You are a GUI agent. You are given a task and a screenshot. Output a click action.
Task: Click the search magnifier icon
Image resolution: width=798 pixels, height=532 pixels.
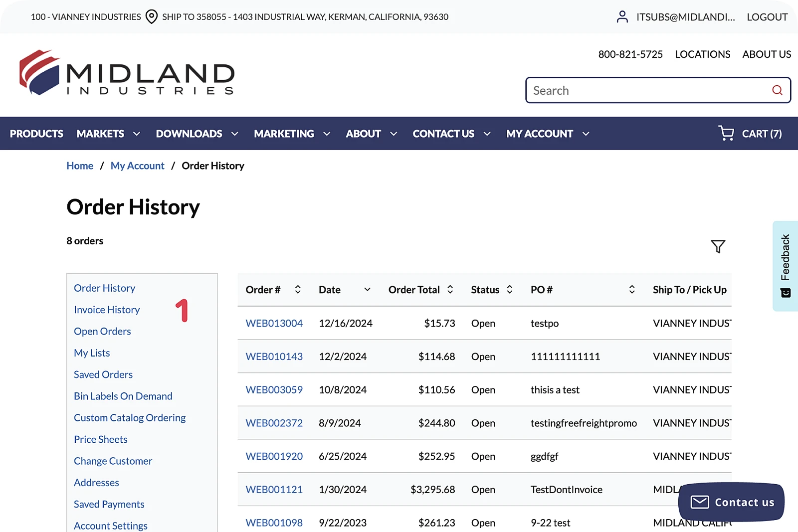point(777,90)
